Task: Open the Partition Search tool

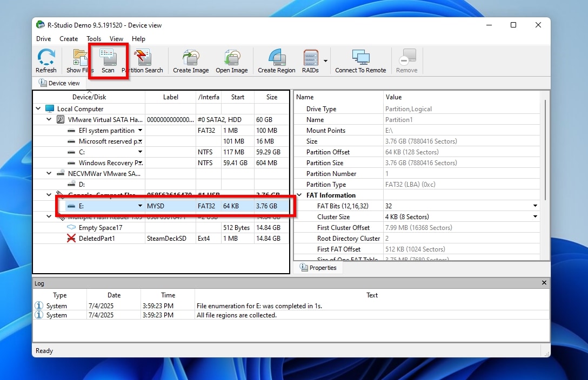Action: (143, 60)
